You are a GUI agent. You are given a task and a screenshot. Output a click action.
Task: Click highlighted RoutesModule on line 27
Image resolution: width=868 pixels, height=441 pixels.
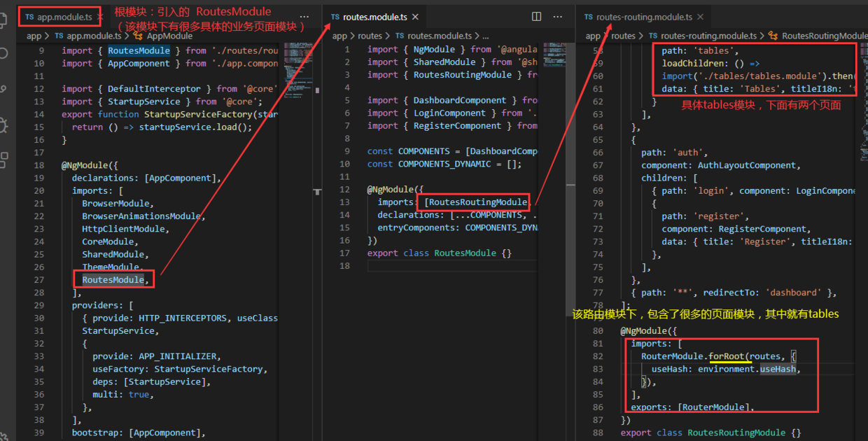tap(113, 280)
